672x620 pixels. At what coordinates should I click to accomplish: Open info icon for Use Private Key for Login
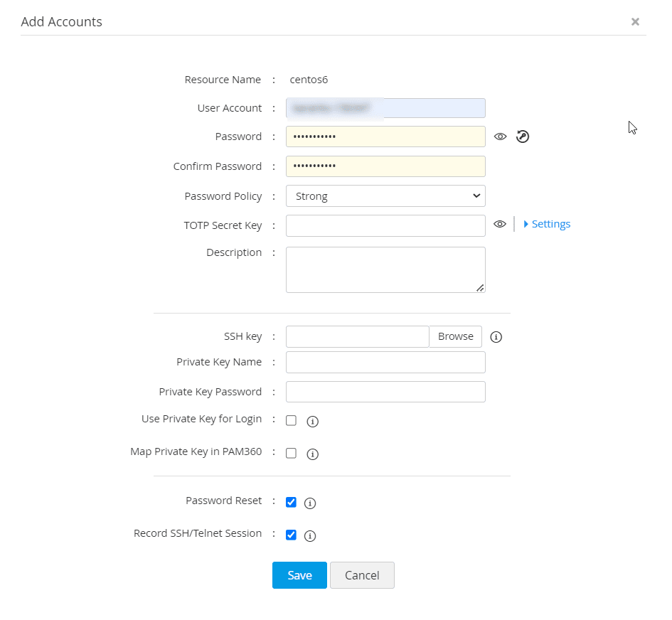coord(312,422)
